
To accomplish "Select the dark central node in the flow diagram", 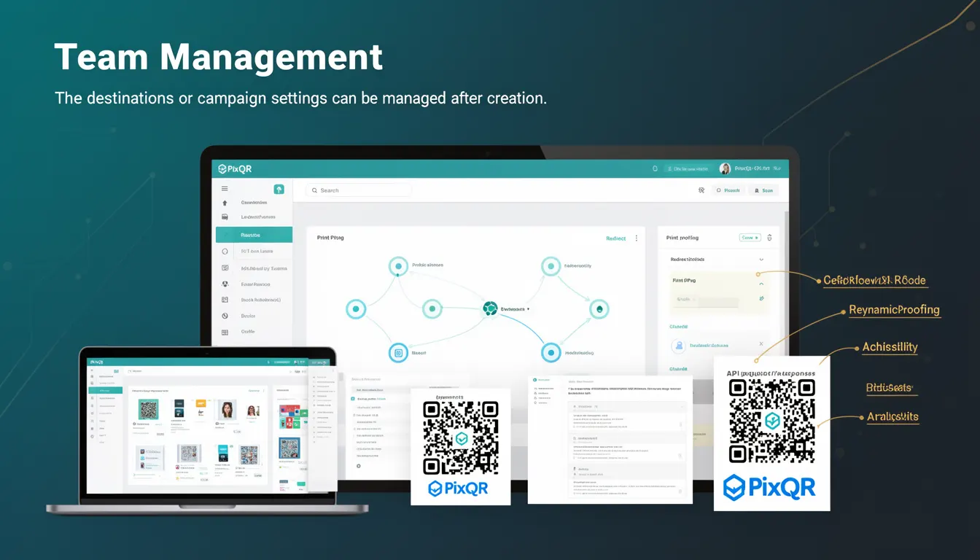I will point(490,309).
